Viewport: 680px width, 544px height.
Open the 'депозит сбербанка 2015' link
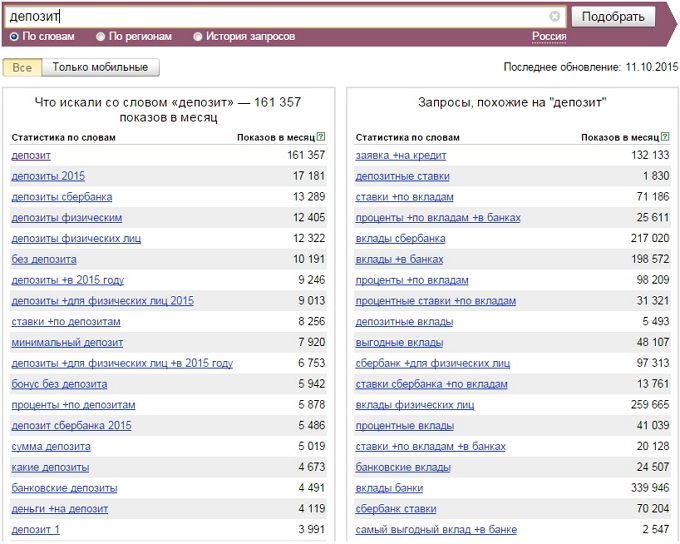(x=72, y=426)
